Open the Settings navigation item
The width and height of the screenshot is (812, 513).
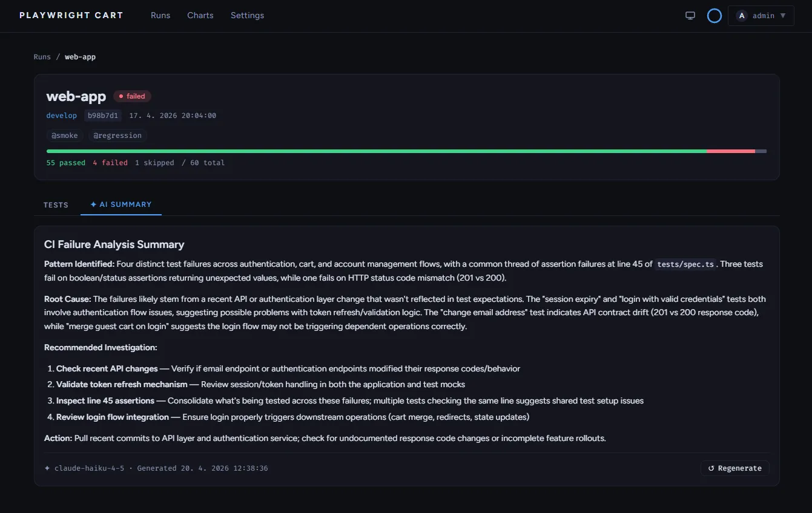coord(247,16)
